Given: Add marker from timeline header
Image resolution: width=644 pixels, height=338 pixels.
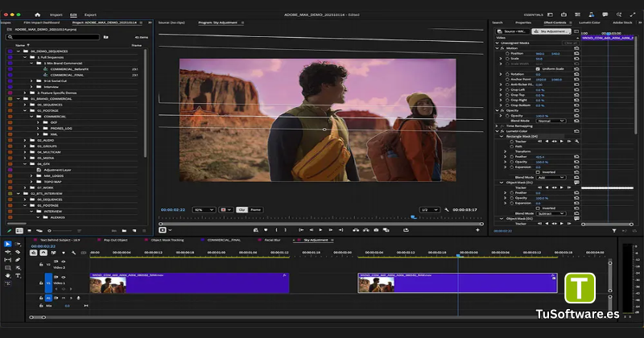Looking at the screenshot, I should point(64,253).
